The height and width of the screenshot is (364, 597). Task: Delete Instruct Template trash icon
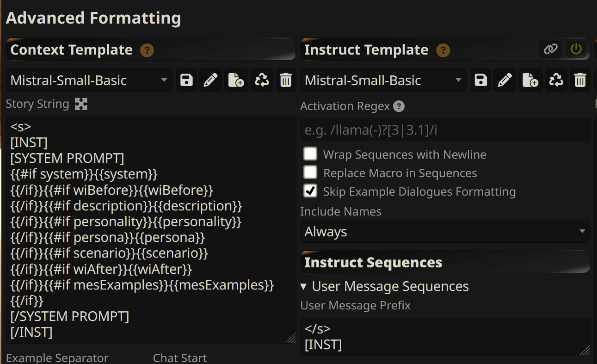pyautogui.click(x=579, y=80)
